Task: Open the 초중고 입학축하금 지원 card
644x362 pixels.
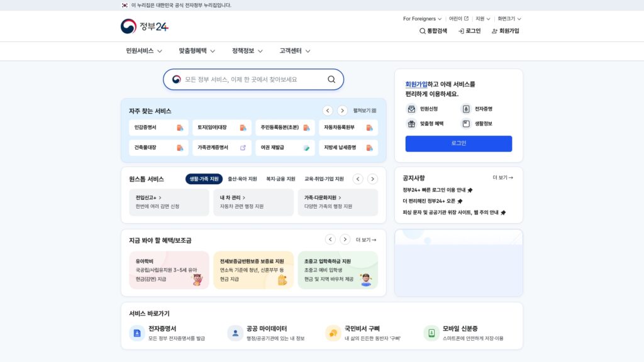Action: click(338, 270)
